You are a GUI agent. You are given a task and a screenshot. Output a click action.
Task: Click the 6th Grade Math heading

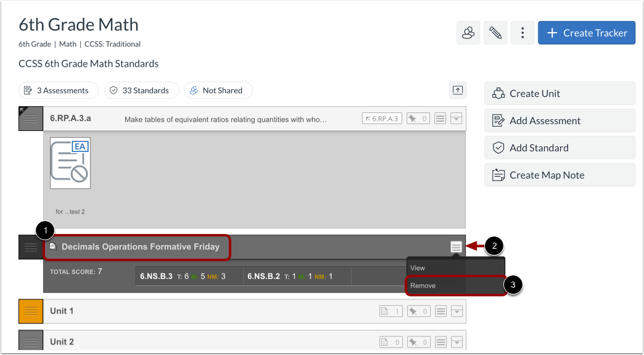(x=78, y=25)
